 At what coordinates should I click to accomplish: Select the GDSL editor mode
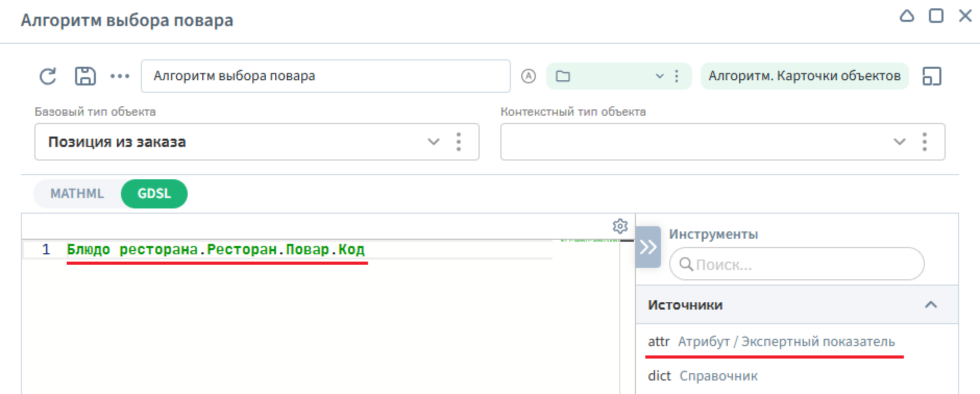tap(154, 194)
